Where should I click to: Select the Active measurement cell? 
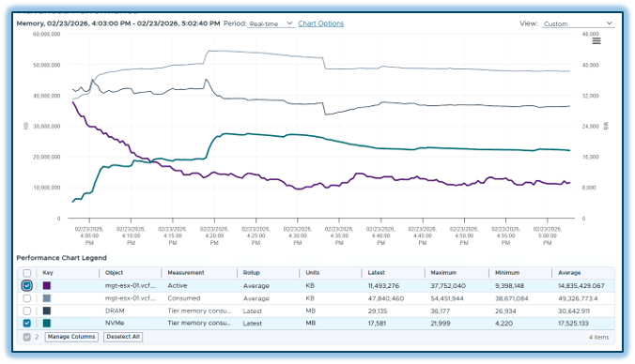coord(178,285)
